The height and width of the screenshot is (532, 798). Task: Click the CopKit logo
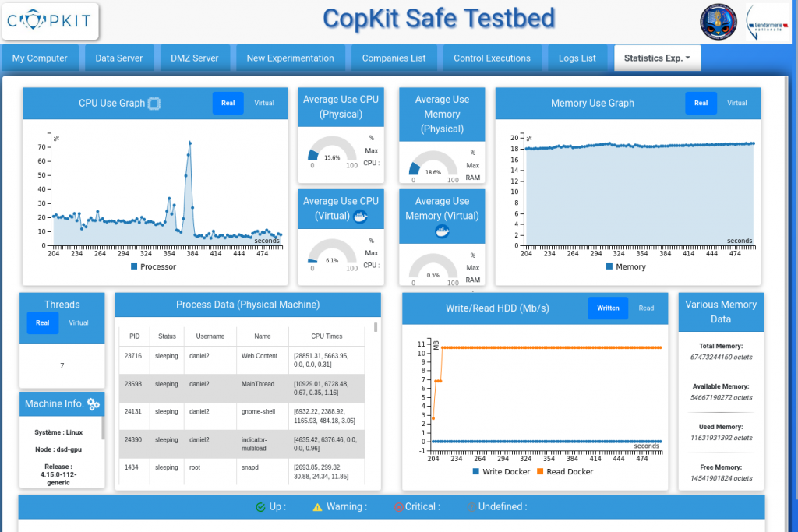[50, 21]
